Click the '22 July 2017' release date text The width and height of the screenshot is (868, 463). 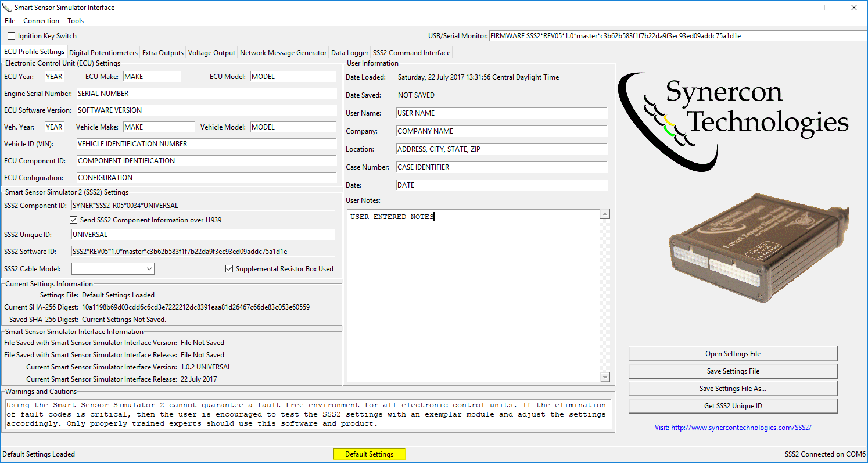click(199, 379)
